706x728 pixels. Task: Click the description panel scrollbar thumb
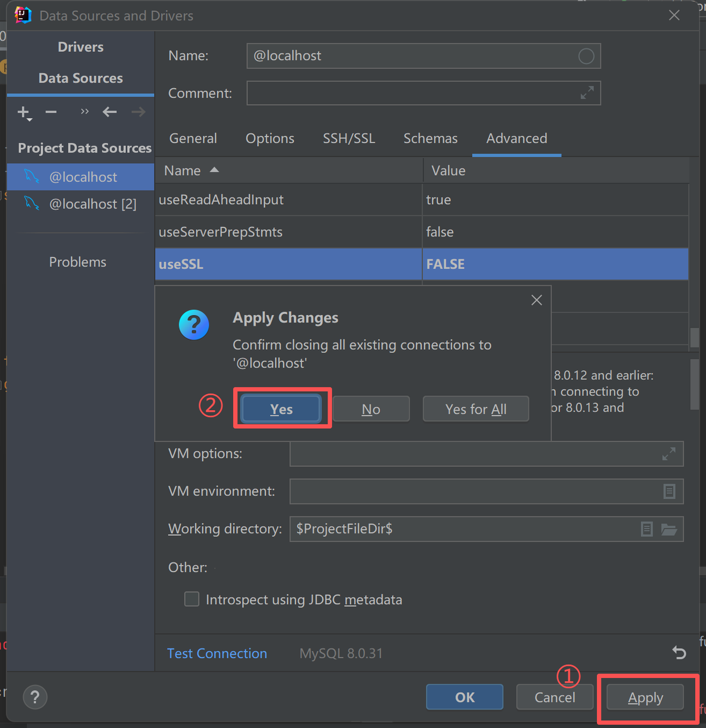point(694,384)
